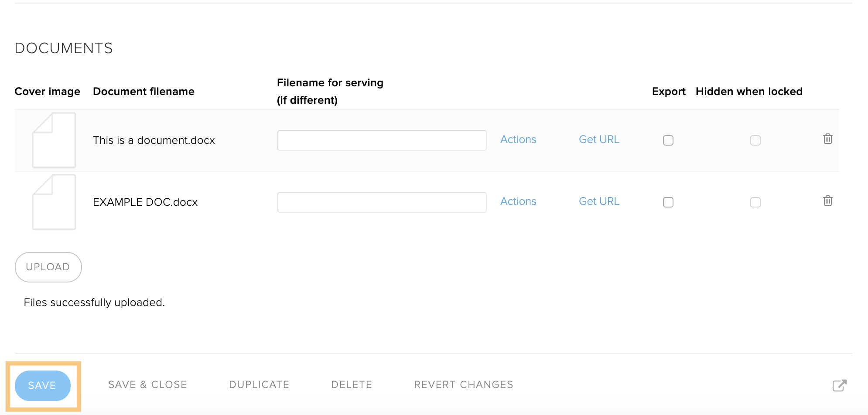Choose Save & Close
The width and height of the screenshot is (868, 415).
(x=147, y=384)
